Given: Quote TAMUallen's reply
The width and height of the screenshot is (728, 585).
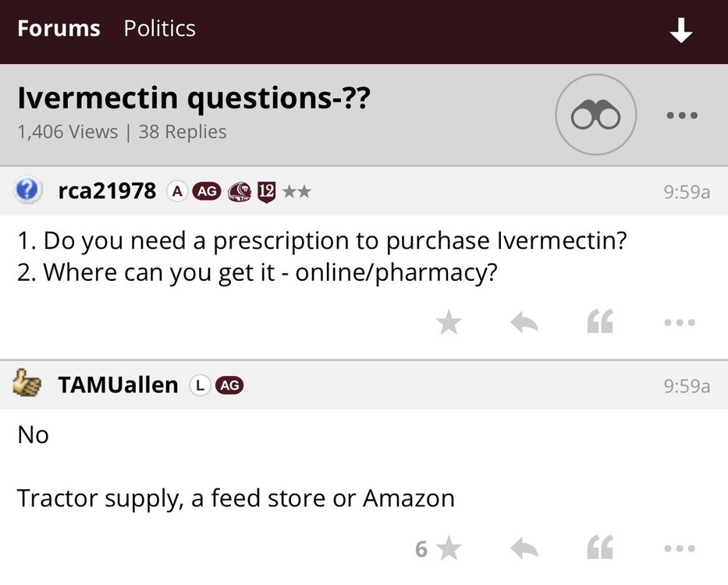Looking at the screenshot, I should [x=600, y=549].
